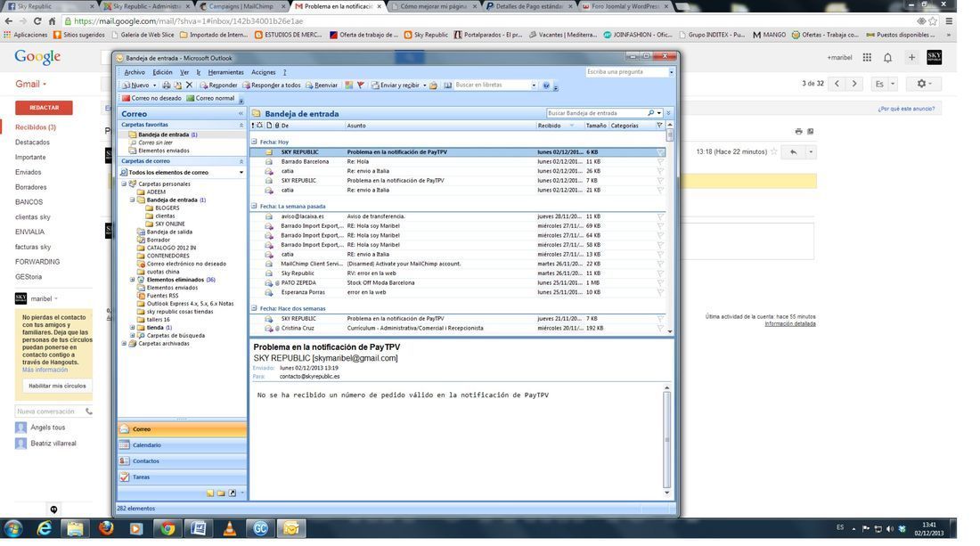This screenshot has height=546, width=980.
Task: Toggle flag on Barrado Barcelona Re: Hola message
Action: [660, 162]
